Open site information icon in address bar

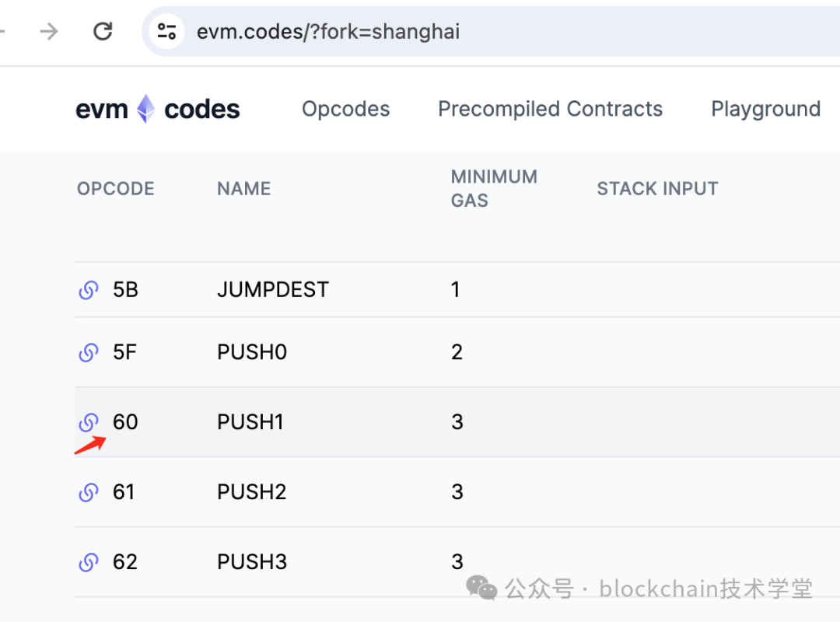(166, 31)
